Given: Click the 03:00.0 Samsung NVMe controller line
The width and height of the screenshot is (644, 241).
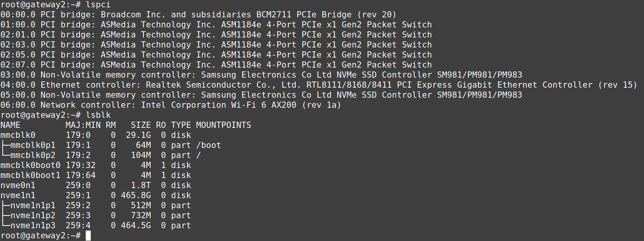Looking at the screenshot, I should (x=261, y=75).
